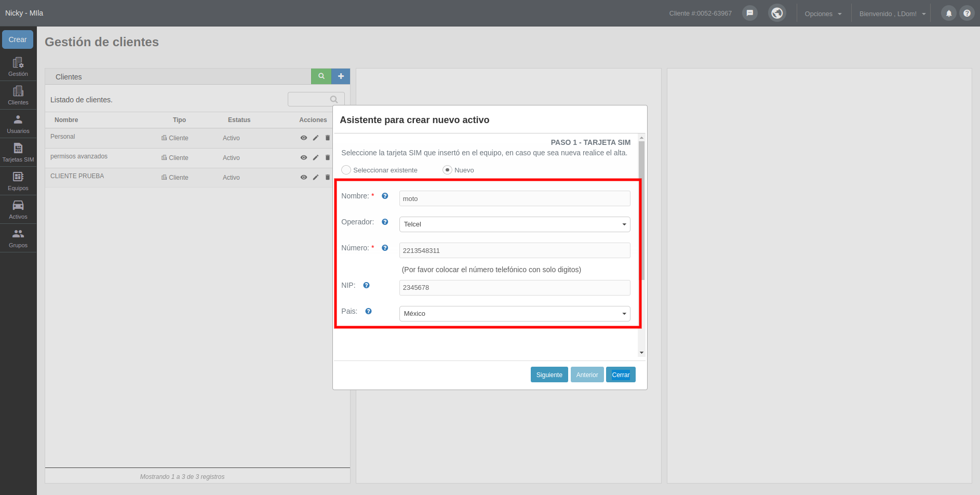The height and width of the screenshot is (495, 980).
Task: Sort by the Nombre column header
Action: click(66, 120)
